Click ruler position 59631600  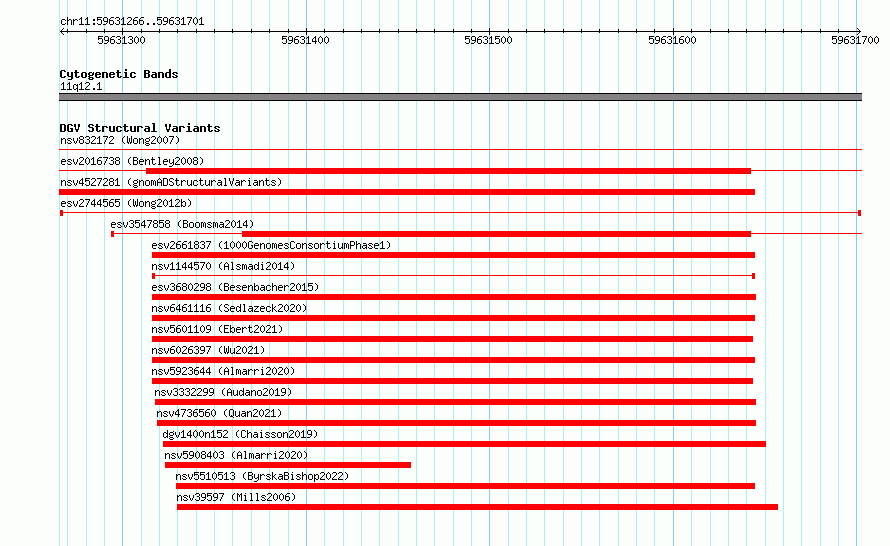[x=673, y=40]
